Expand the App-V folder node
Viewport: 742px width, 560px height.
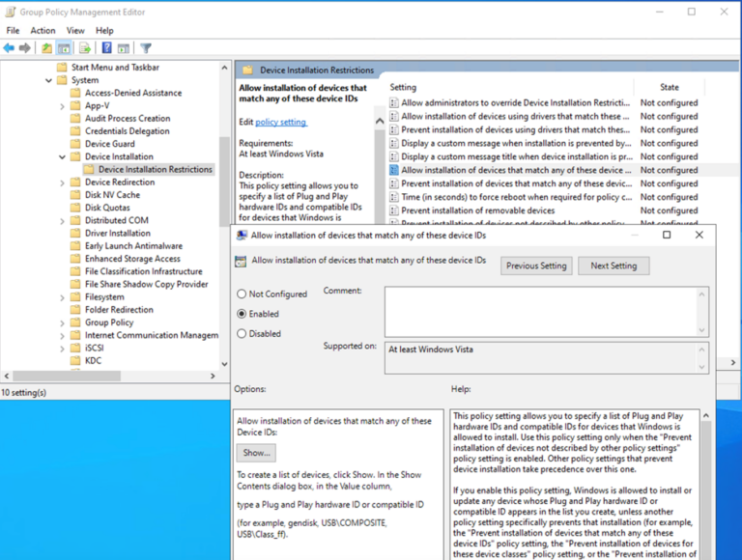pos(63,106)
